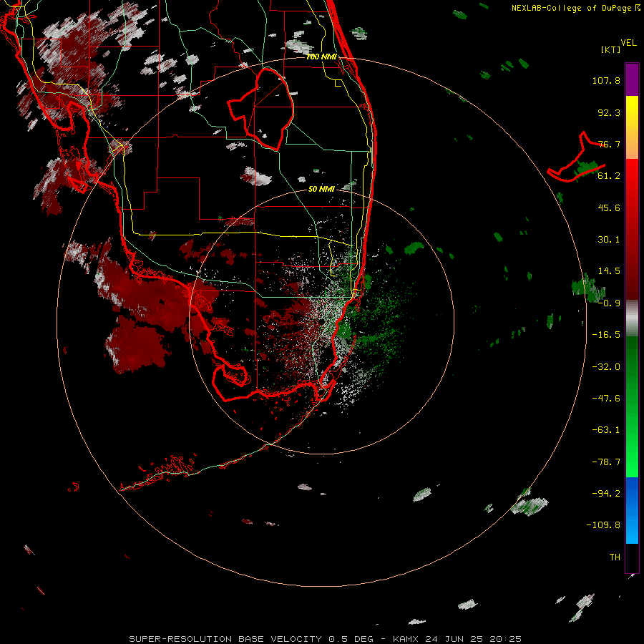Click the TH legend label
This screenshot has width=644, height=644.
click(615, 557)
